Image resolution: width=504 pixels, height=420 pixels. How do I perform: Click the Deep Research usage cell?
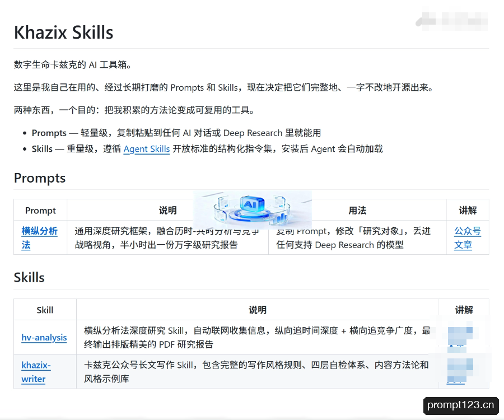[x=357, y=238]
